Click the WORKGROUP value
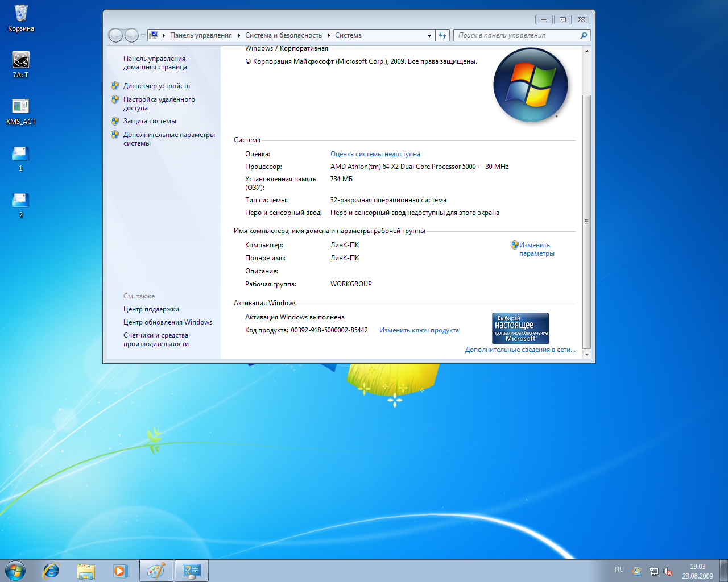 tap(351, 284)
